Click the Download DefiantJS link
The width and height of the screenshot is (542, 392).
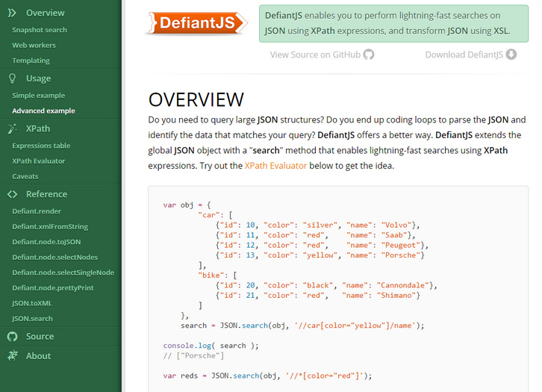[x=464, y=55]
